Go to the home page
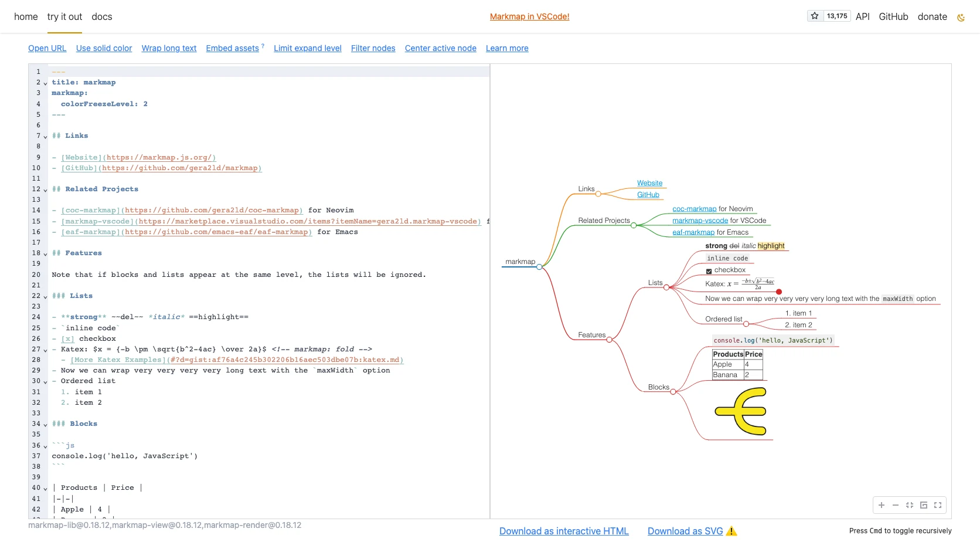The width and height of the screenshot is (980, 552). (26, 17)
